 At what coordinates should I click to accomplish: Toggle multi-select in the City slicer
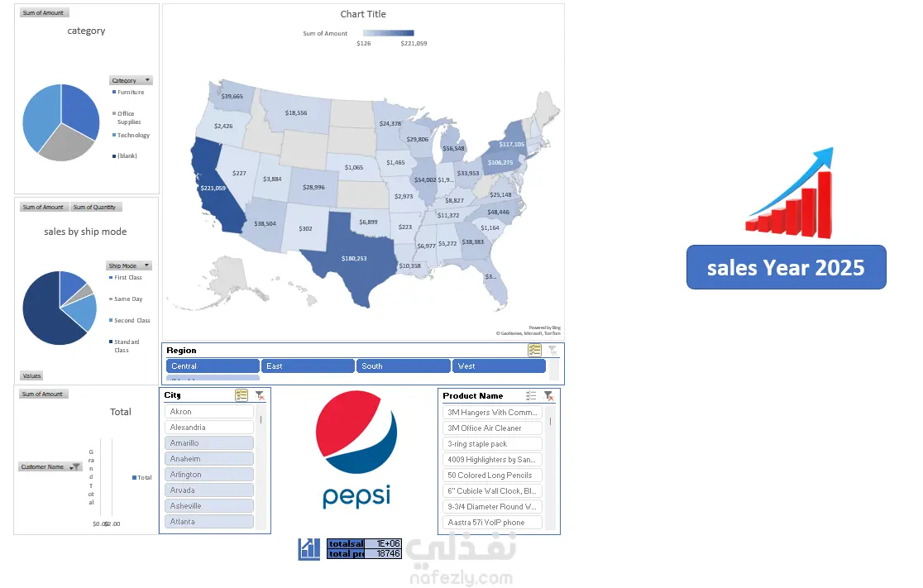coord(242,395)
